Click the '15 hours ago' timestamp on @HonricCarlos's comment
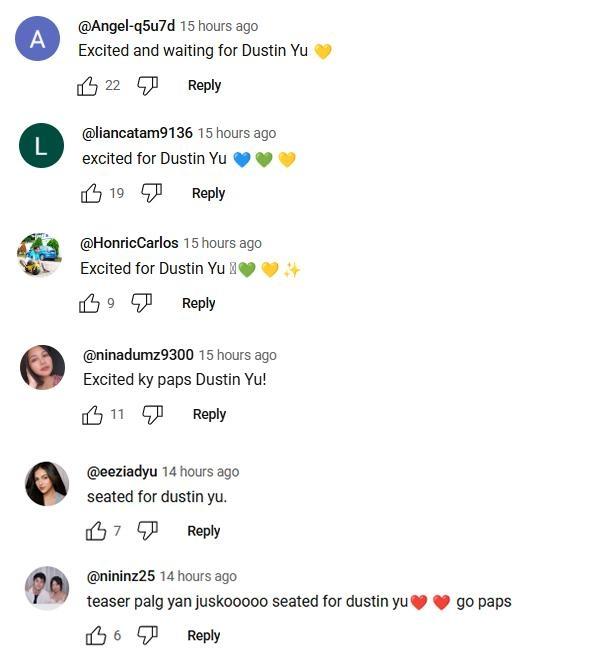600x660 pixels. pos(222,243)
